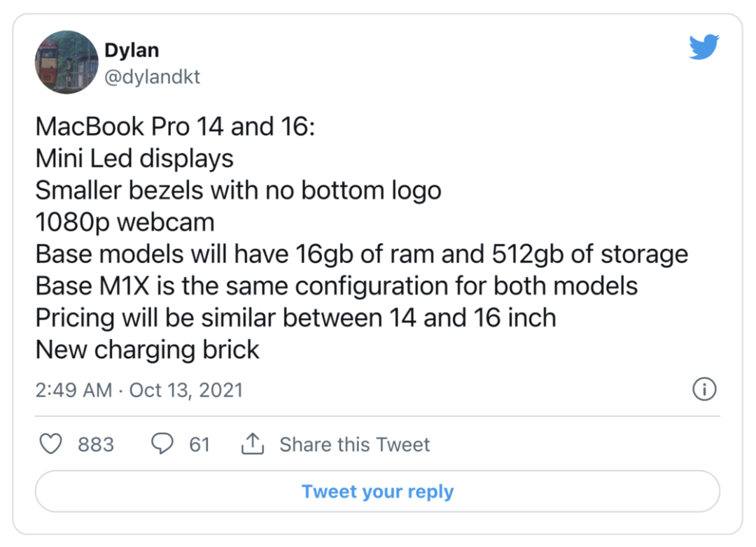Click the 2:49 AM timestamp
The image size is (756, 547).
[x=73, y=390]
